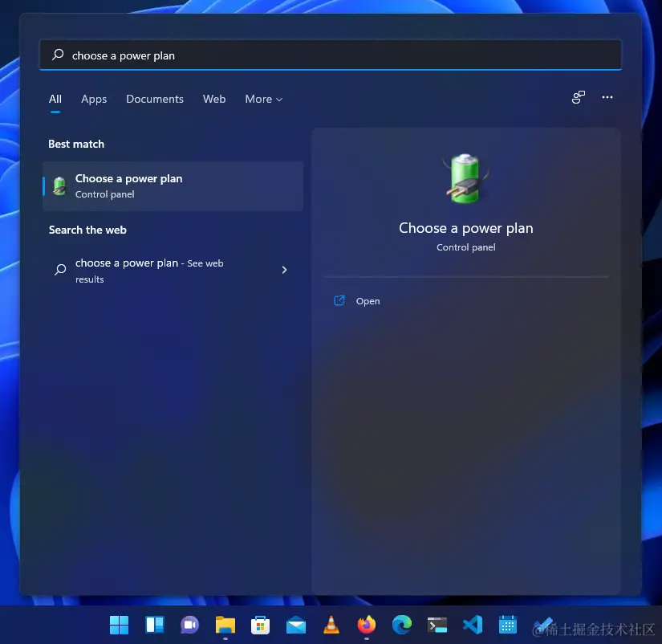This screenshot has height=644, width=662.
Task: Click the 'Search the web' heading
Action: [87, 230]
